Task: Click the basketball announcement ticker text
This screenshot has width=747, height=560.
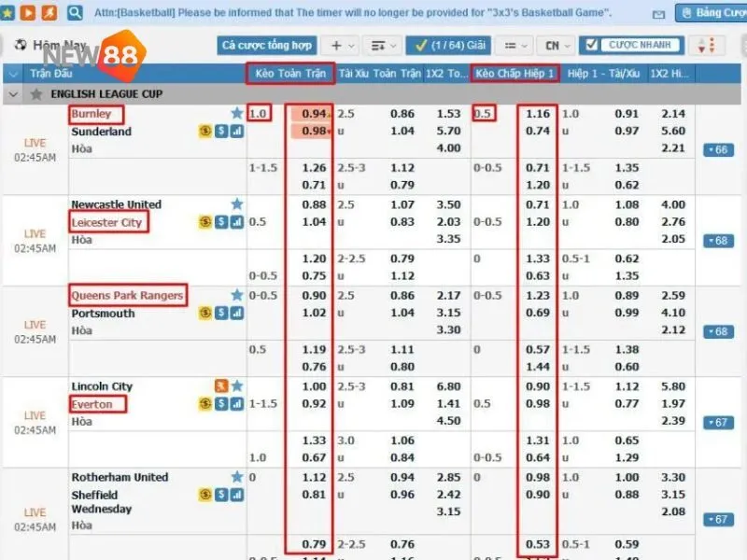Action: (x=353, y=13)
